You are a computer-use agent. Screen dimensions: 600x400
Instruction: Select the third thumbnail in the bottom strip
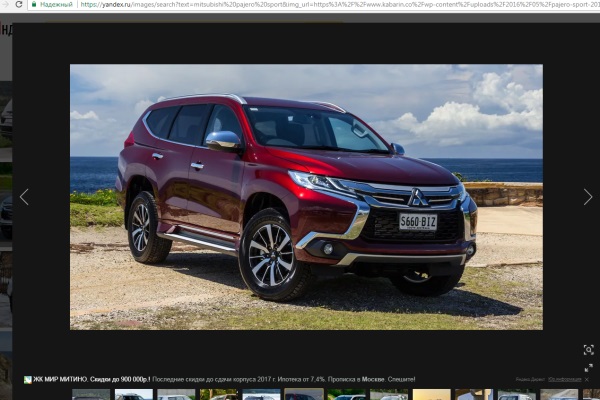176,395
